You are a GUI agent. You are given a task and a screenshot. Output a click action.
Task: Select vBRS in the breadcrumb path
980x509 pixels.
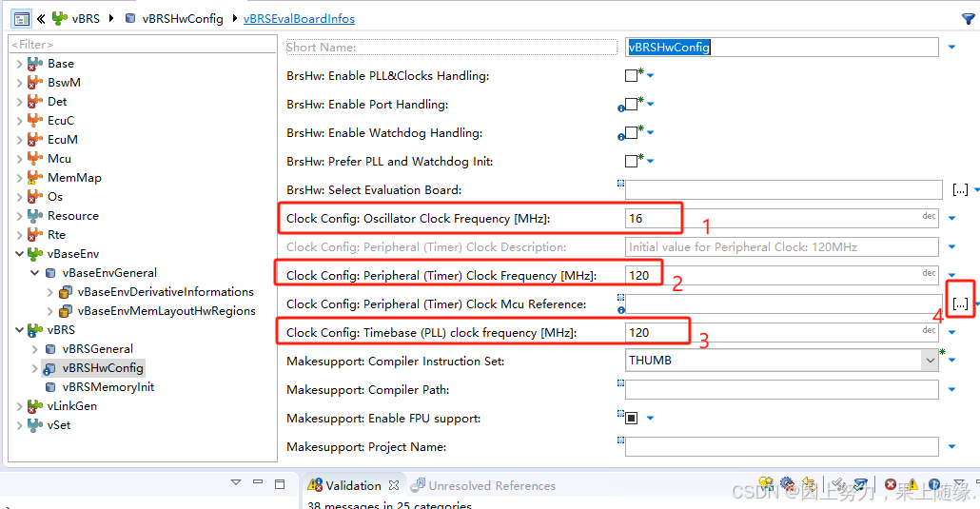(86, 19)
